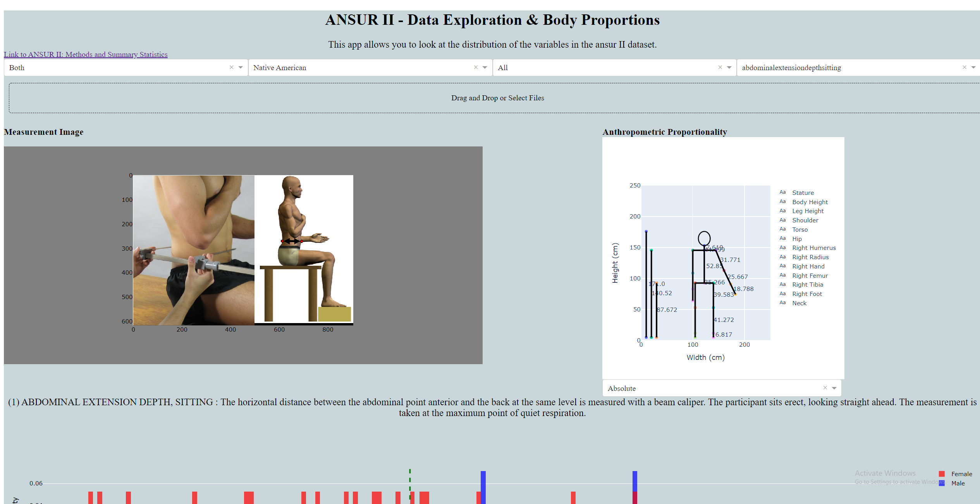Clear the 'Both' gender selection with X
The width and height of the screenshot is (980, 504).
[x=231, y=67]
